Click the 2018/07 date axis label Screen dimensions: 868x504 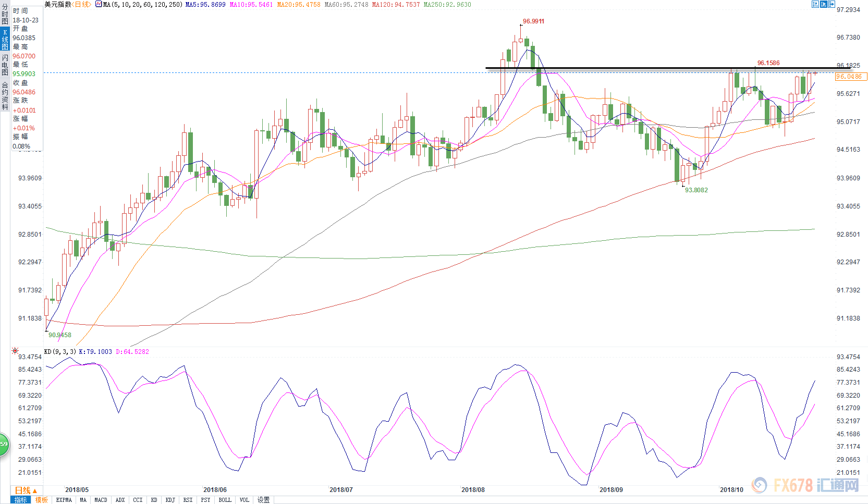341,490
